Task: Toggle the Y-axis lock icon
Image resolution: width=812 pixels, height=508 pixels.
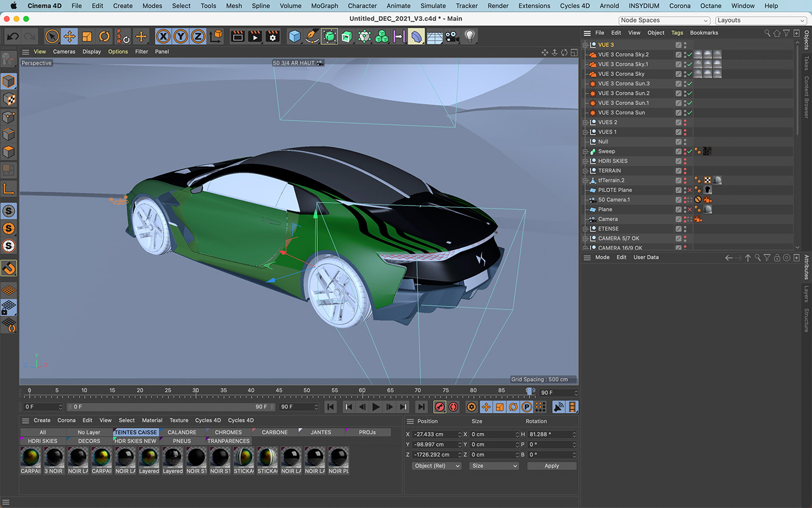Action: point(182,36)
